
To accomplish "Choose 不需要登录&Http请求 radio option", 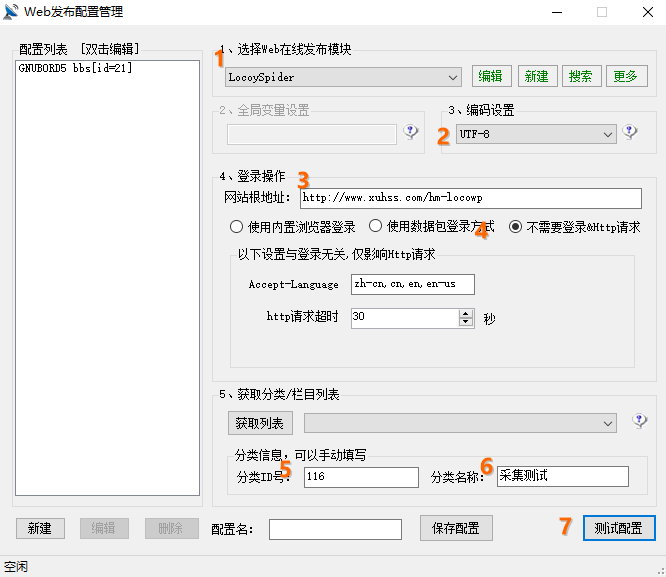I will click(x=516, y=227).
